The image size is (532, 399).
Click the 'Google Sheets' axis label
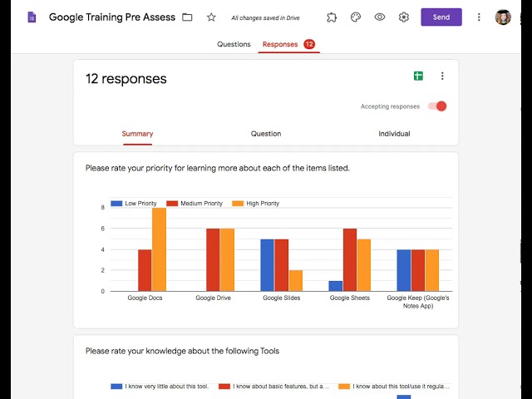tap(350, 298)
